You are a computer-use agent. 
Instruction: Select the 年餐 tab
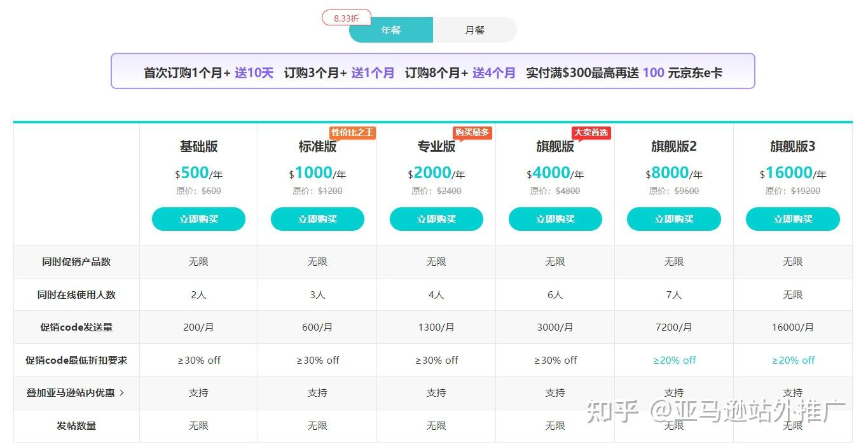point(390,29)
